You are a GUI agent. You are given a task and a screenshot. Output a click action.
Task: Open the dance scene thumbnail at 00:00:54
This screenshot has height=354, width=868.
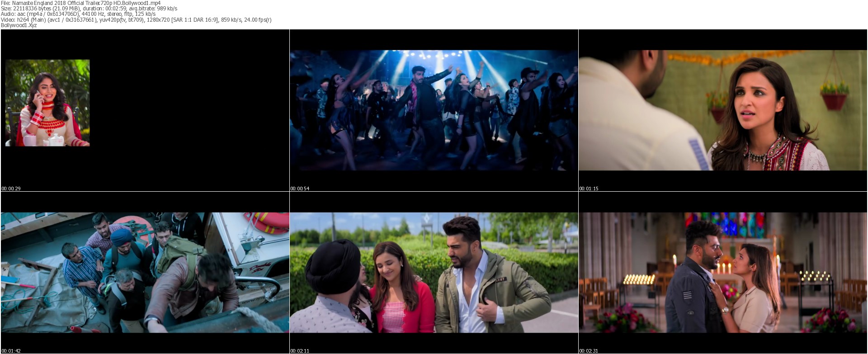click(434, 110)
